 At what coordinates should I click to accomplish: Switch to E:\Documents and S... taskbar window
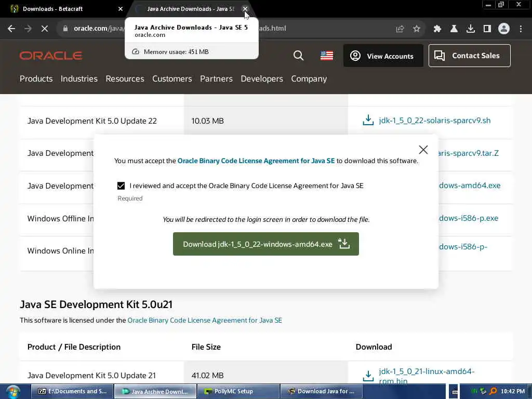tap(72, 392)
